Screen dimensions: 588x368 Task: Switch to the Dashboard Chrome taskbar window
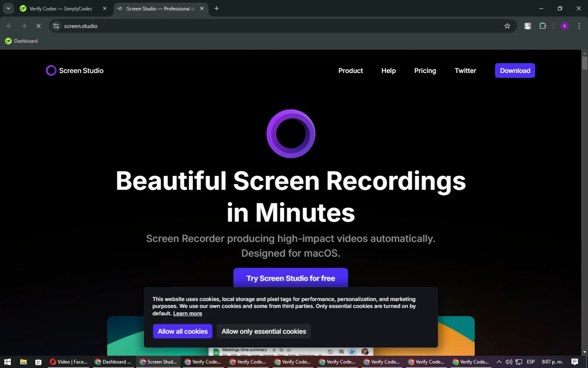point(114,362)
